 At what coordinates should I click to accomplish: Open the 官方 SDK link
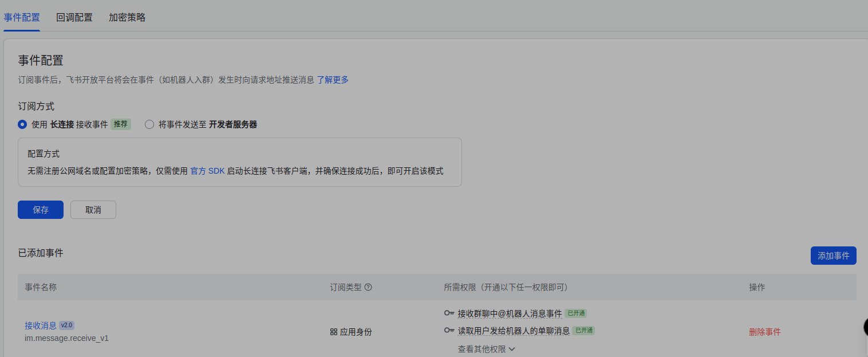point(207,171)
